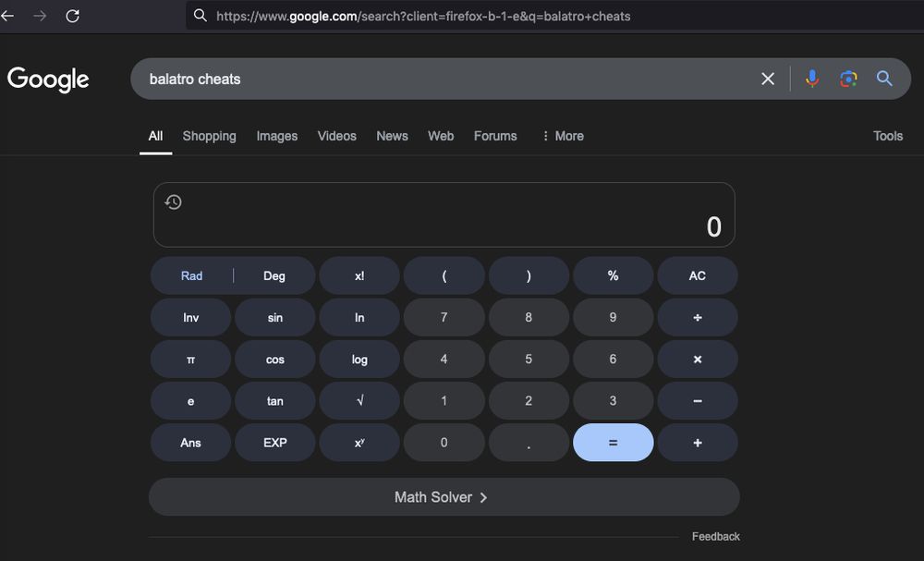Switch to the Web tab
924x561 pixels.
[441, 136]
